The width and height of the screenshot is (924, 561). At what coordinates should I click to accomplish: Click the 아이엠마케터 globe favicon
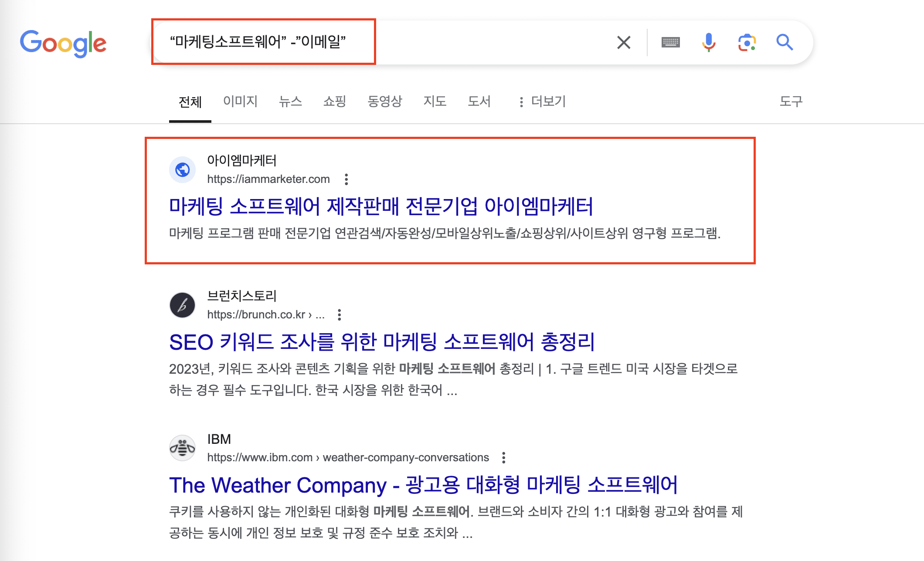(x=182, y=169)
